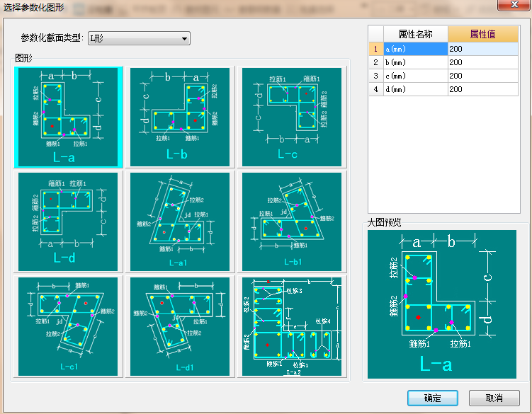This screenshot has width=532, height=414.
Task: Select the d(mm) property name cell
Action: (x=416, y=89)
